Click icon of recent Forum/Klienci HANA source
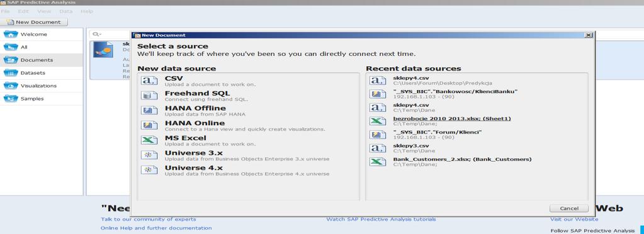This screenshot has width=644, height=234. (x=378, y=135)
